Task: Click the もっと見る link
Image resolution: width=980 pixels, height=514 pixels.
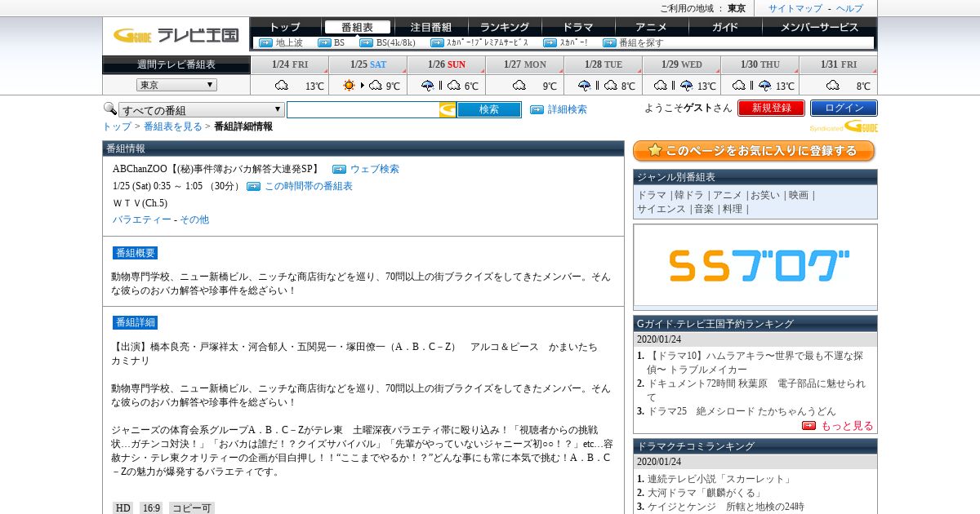Action: (x=847, y=426)
